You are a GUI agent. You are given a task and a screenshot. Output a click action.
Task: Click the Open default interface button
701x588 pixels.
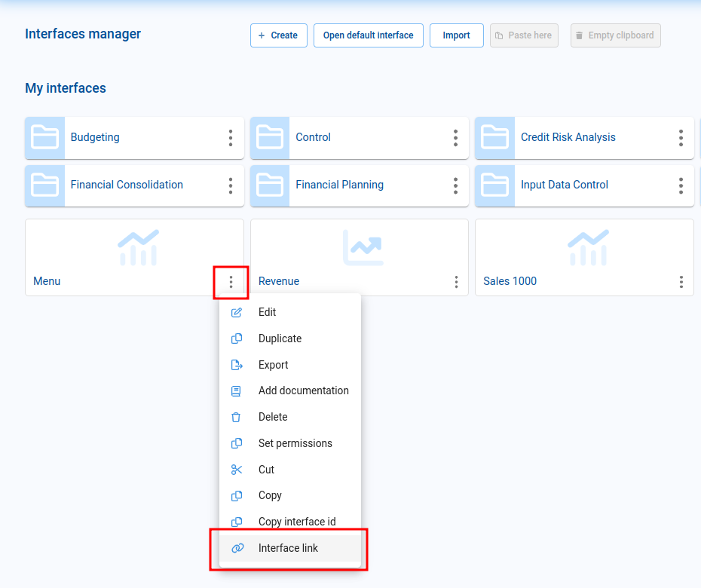point(368,35)
